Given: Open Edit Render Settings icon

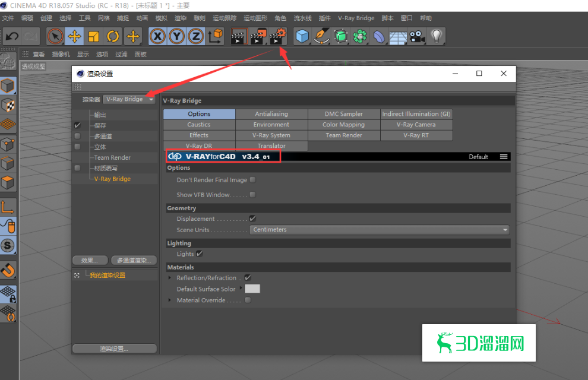Looking at the screenshot, I should pyautogui.click(x=277, y=37).
